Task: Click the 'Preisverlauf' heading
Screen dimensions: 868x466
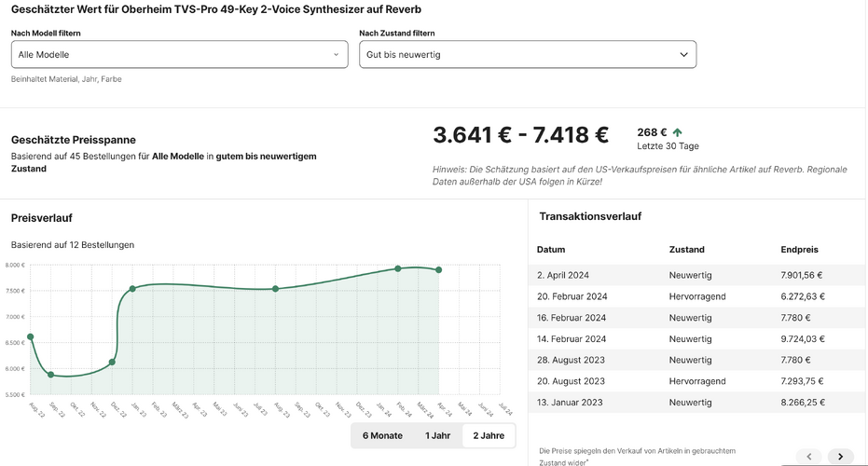Action: (42, 218)
